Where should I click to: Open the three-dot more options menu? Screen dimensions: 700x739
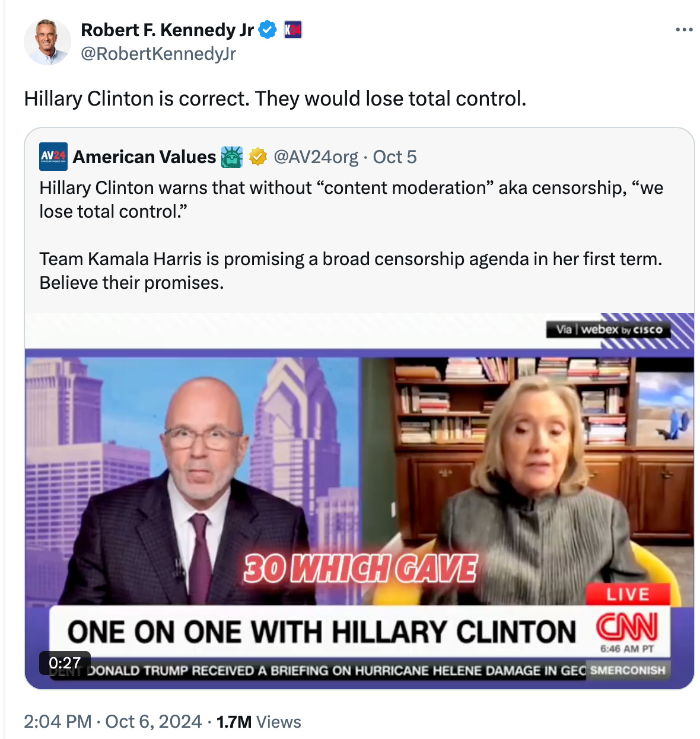point(684,30)
